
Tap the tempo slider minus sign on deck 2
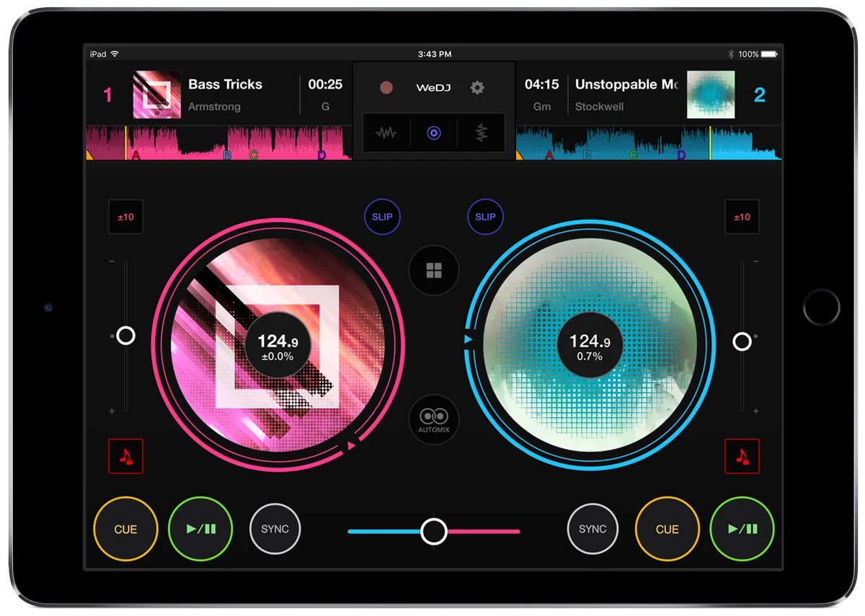coord(755,261)
